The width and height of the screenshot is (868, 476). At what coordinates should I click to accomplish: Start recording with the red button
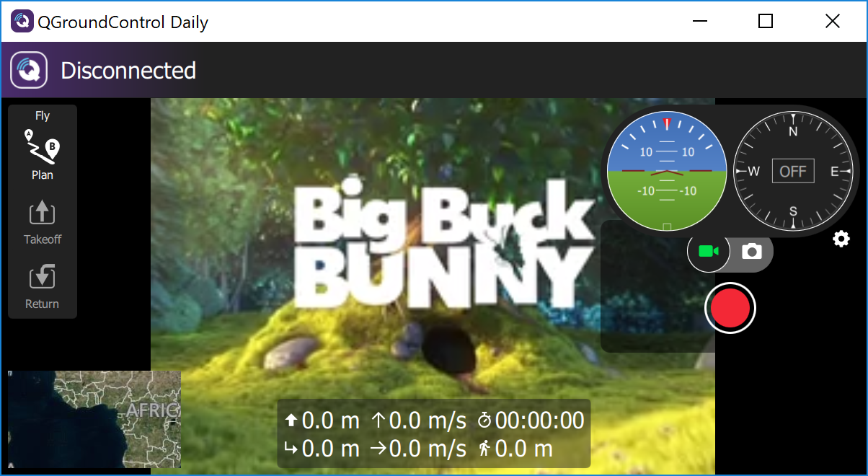pyautogui.click(x=730, y=308)
